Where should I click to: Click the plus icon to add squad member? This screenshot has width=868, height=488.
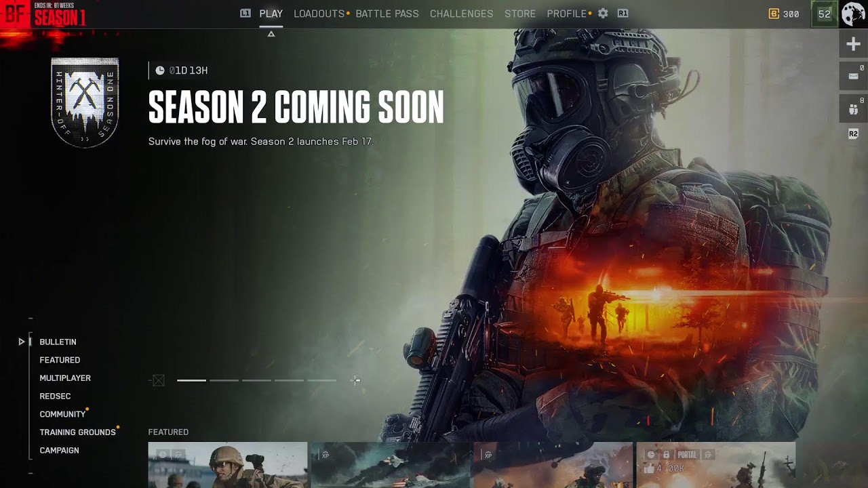(x=854, y=44)
